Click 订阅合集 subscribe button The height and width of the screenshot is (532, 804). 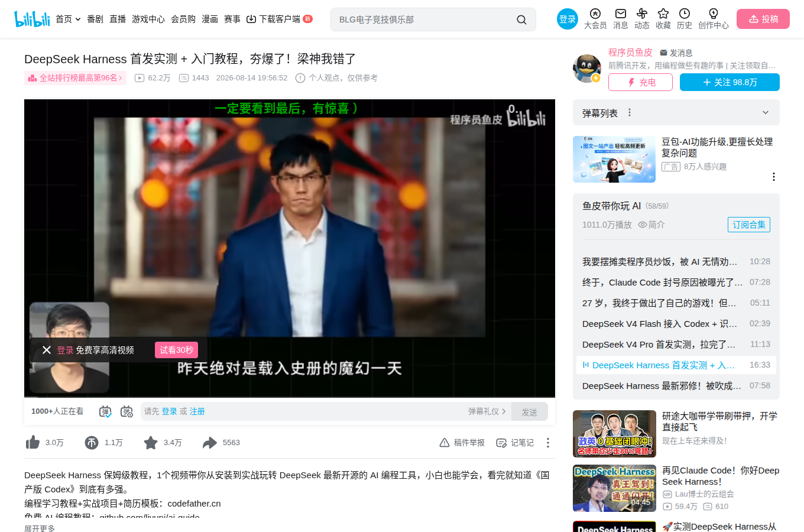pyautogui.click(x=749, y=225)
